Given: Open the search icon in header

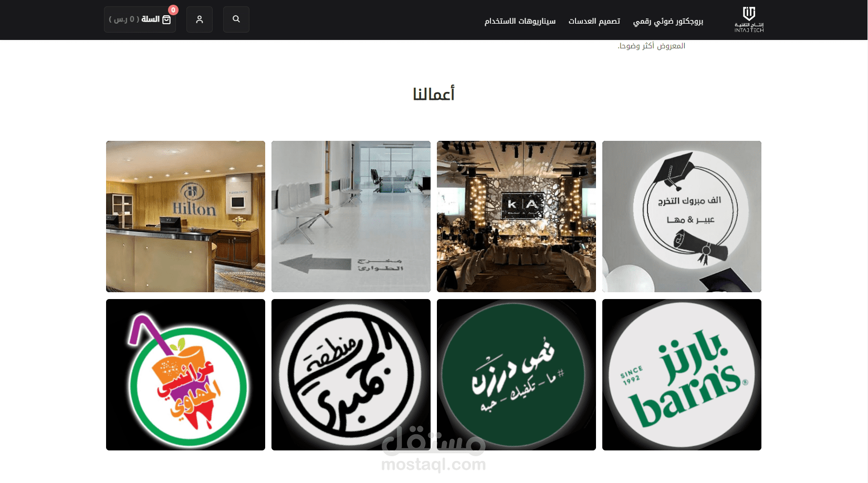Looking at the screenshot, I should (236, 19).
